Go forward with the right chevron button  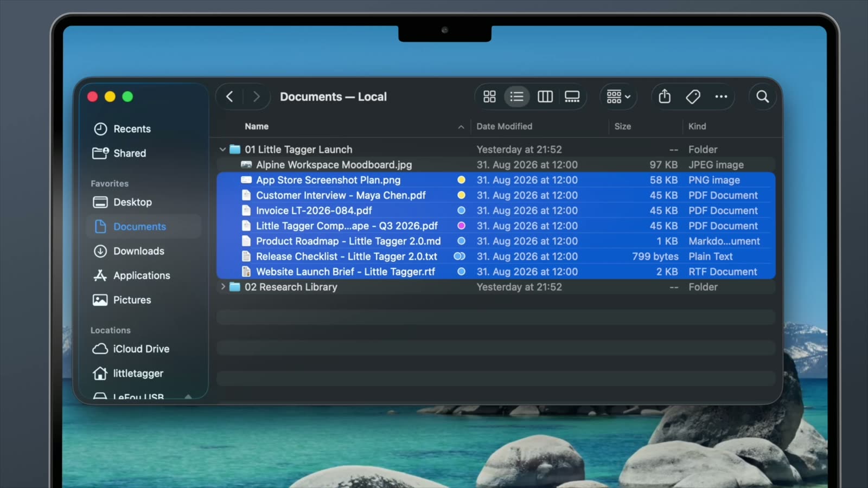click(x=257, y=97)
